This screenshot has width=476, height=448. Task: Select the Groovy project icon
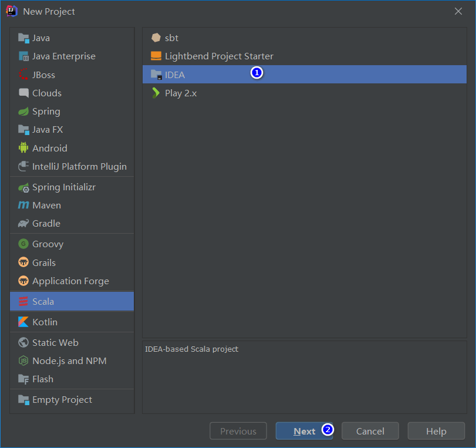pos(23,244)
